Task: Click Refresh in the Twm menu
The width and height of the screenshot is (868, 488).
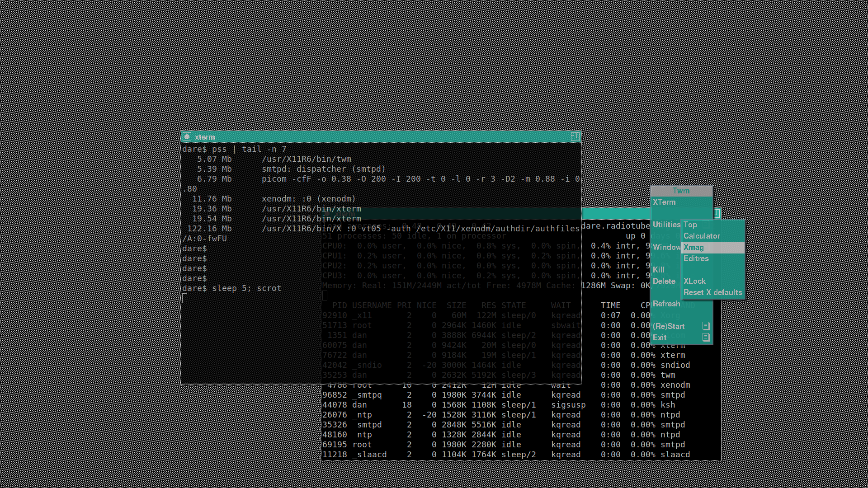Action: coord(666,304)
